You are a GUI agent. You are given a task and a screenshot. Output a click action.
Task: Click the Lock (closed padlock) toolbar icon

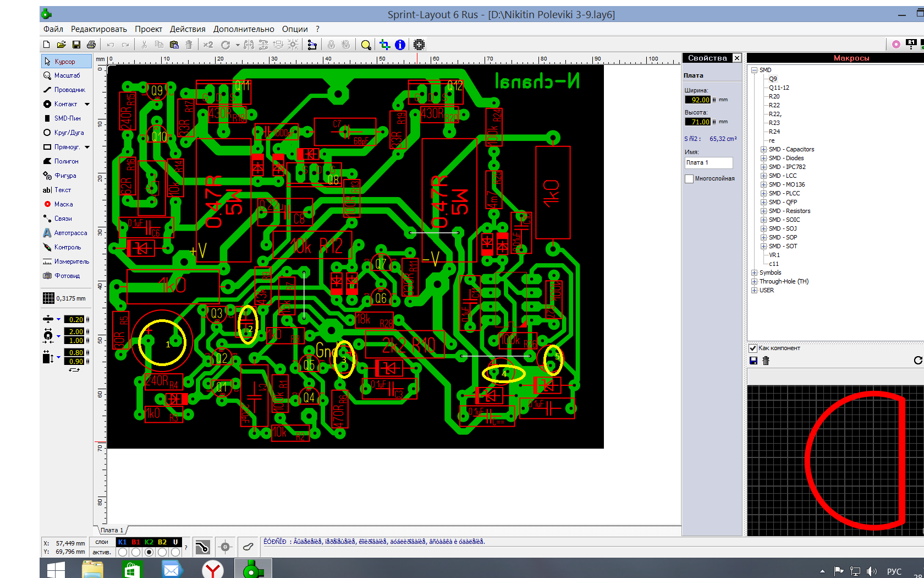(x=331, y=45)
